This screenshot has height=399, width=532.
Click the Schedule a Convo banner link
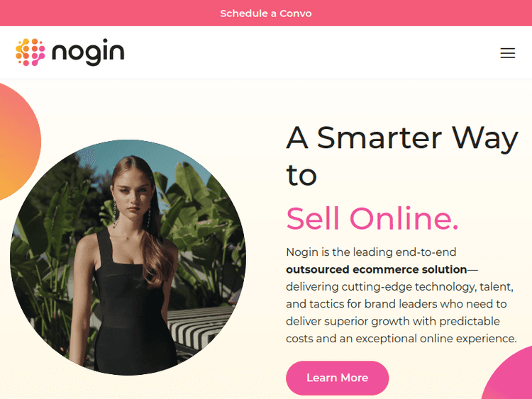click(266, 13)
